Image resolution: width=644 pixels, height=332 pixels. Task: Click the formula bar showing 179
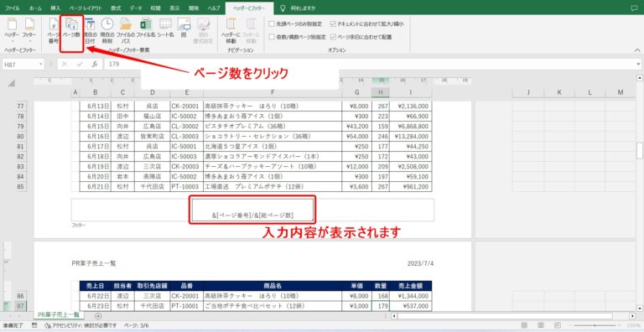[370, 64]
